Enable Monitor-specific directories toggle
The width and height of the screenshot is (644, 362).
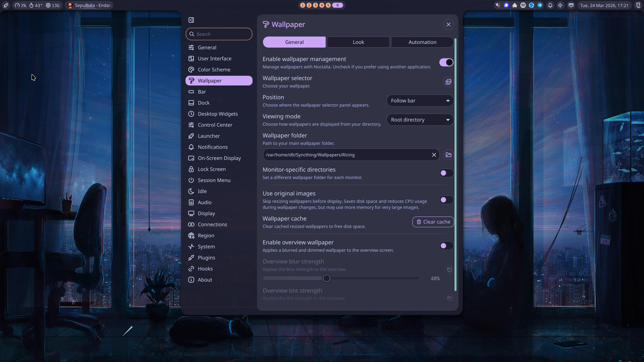tap(446, 173)
